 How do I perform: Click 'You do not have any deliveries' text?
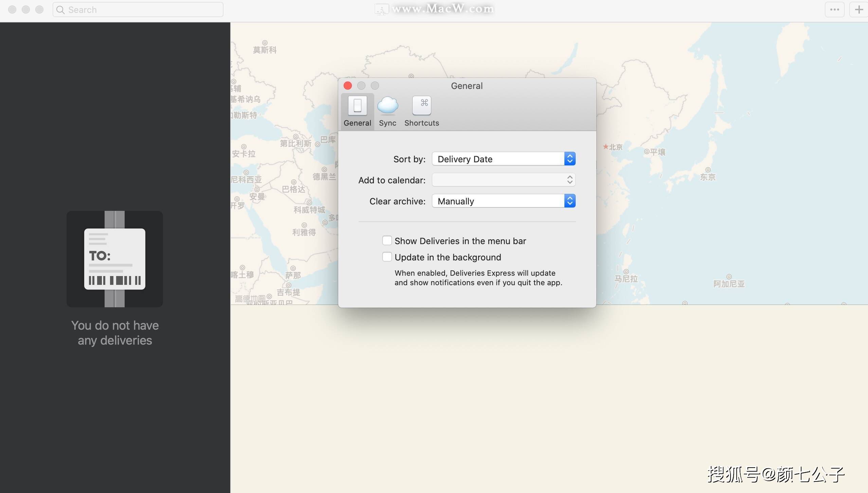(115, 333)
